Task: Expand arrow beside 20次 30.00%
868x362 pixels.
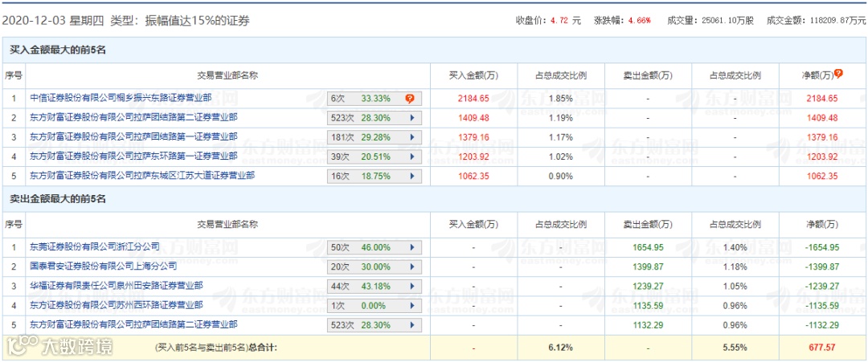Action: (411, 267)
